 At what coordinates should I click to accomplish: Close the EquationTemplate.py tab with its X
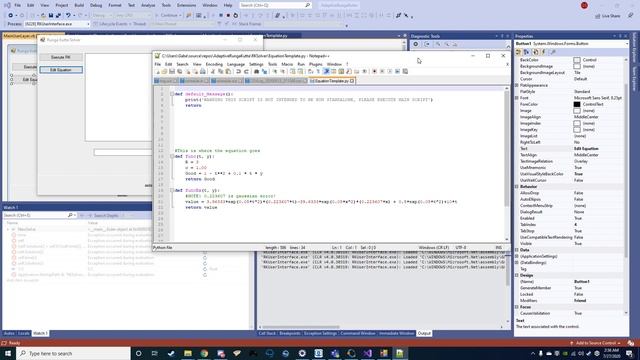(x=352, y=81)
